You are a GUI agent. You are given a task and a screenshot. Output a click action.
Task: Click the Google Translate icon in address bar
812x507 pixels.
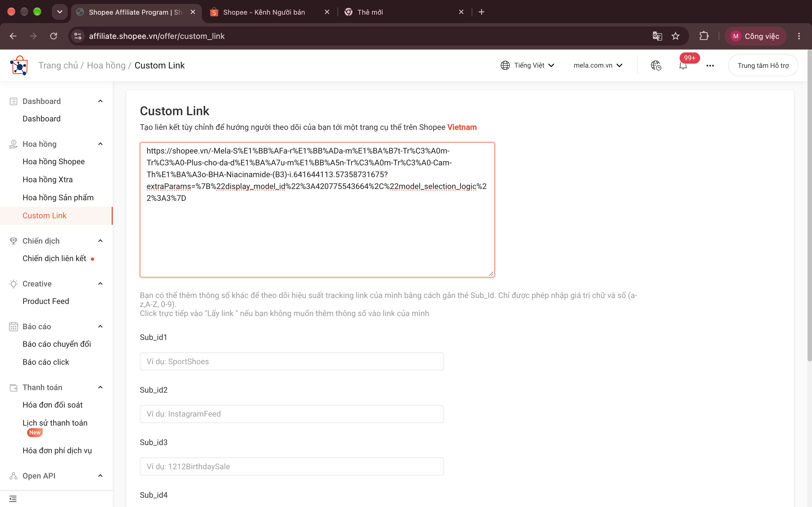[657, 36]
